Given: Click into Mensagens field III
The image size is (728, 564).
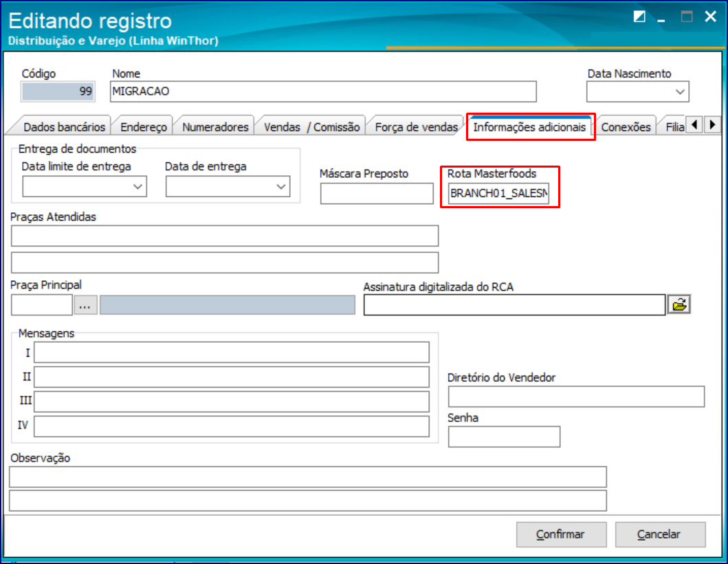Looking at the screenshot, I should point(231,402).
